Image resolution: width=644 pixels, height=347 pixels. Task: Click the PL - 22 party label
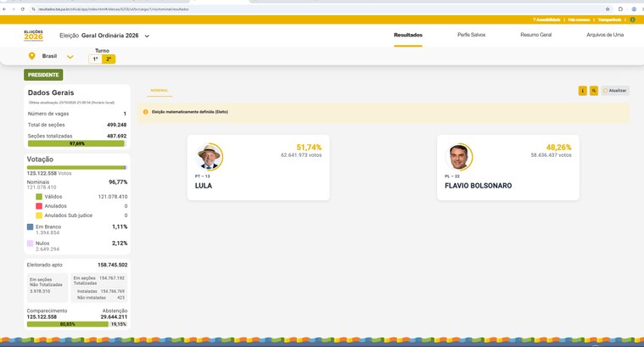pyautogui.click(x=451, y=176)
